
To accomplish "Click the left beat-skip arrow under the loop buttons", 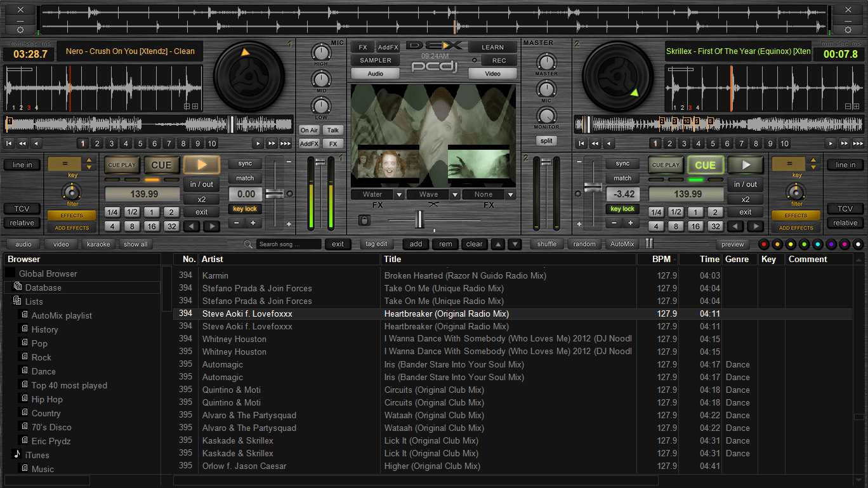I will (x=192, y=225).
